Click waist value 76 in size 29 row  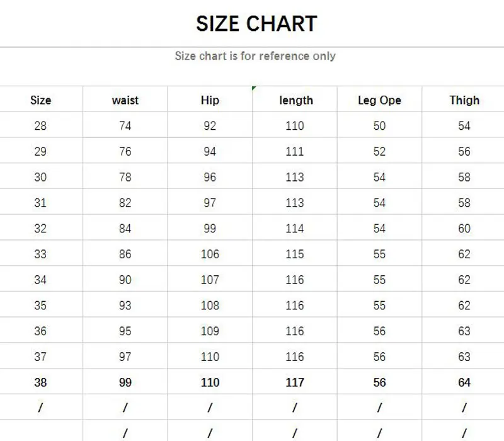(125, 152)
